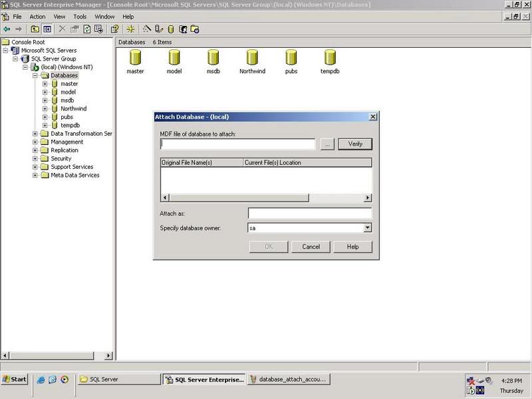
Task: Click the Verify button
Action: (355, 144)
